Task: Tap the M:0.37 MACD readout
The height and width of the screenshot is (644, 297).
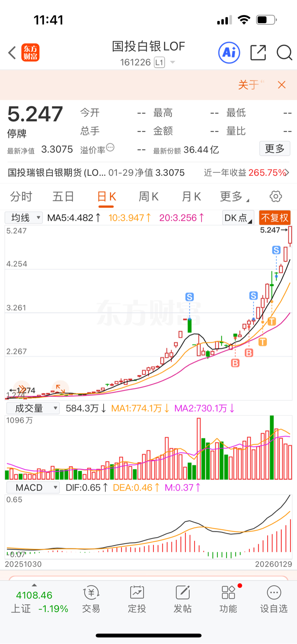Action: tap(183, 488)
